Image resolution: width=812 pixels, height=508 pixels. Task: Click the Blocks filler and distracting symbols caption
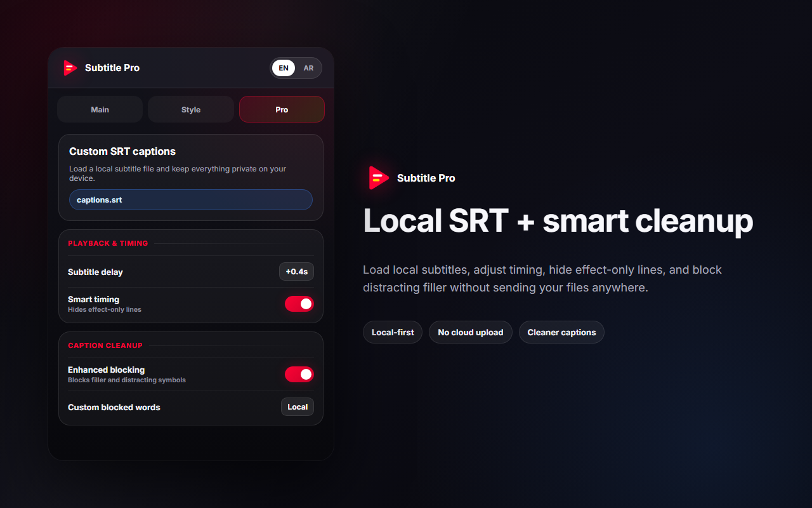[127, 380]
